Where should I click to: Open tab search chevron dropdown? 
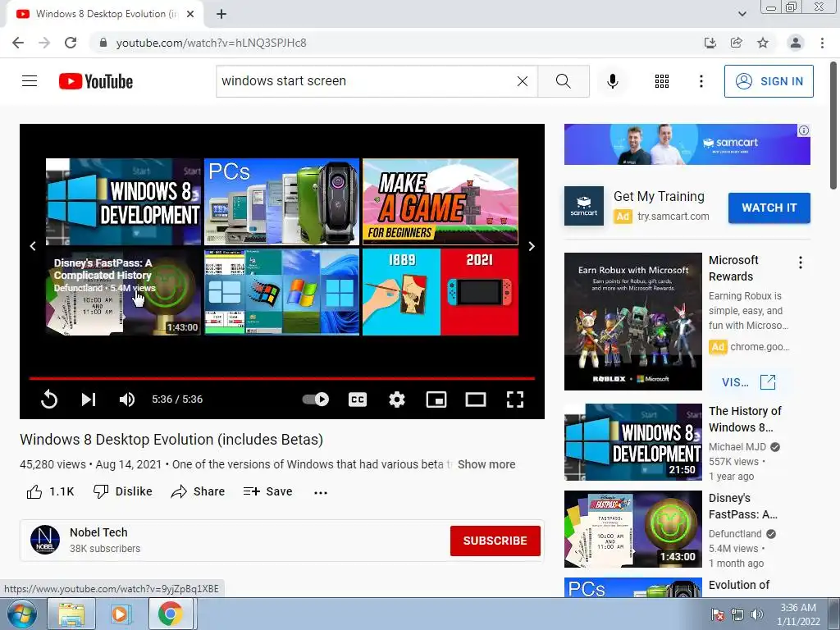pos(742,14)
